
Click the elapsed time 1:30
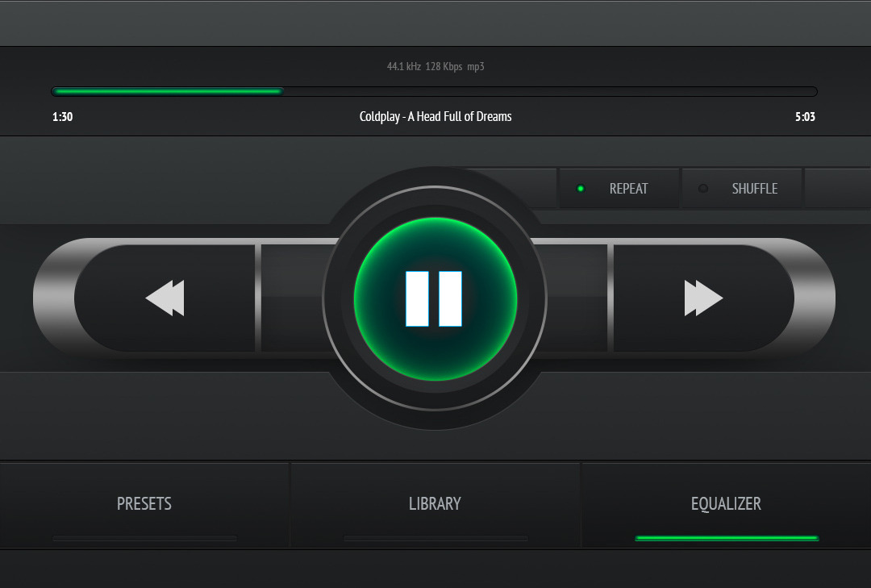click(x=63, y=117)
